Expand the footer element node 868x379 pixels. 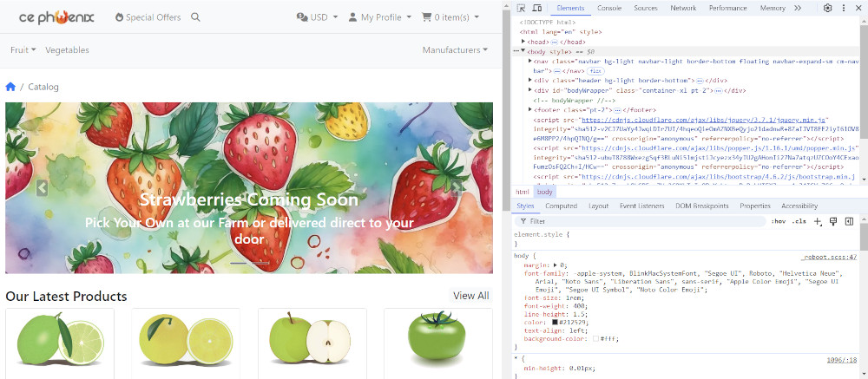(530, 110)
